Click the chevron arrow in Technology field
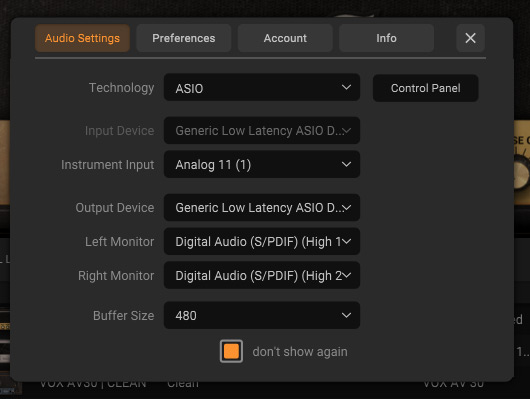The height and width of the screenshot is (399, 530). [346, 87]
